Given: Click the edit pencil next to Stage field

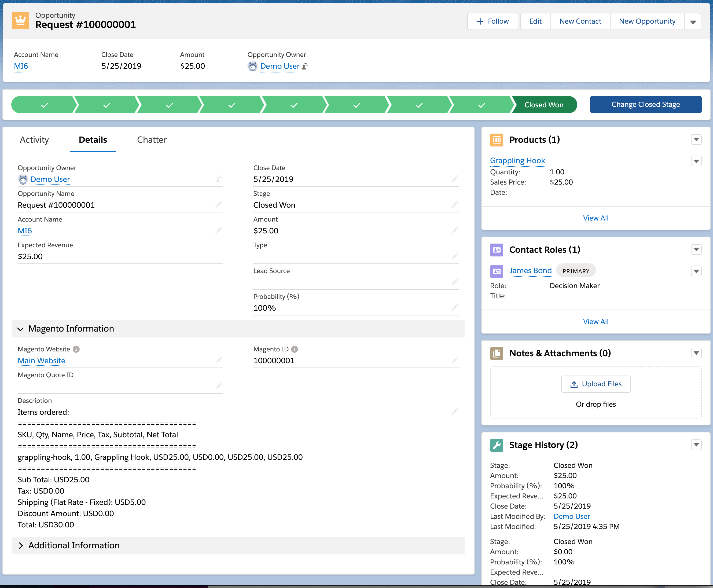Looking at the screenshot, I should pyautogui.click(x=455, y=205).
